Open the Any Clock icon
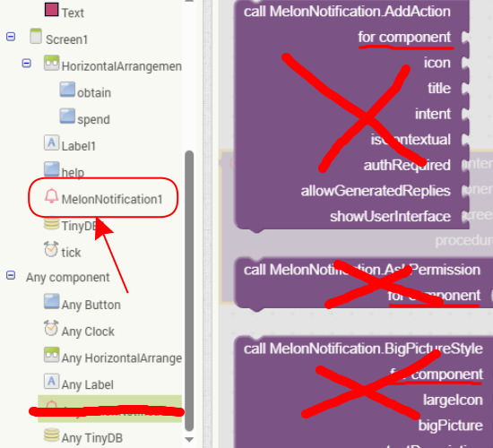 [51, 328]
